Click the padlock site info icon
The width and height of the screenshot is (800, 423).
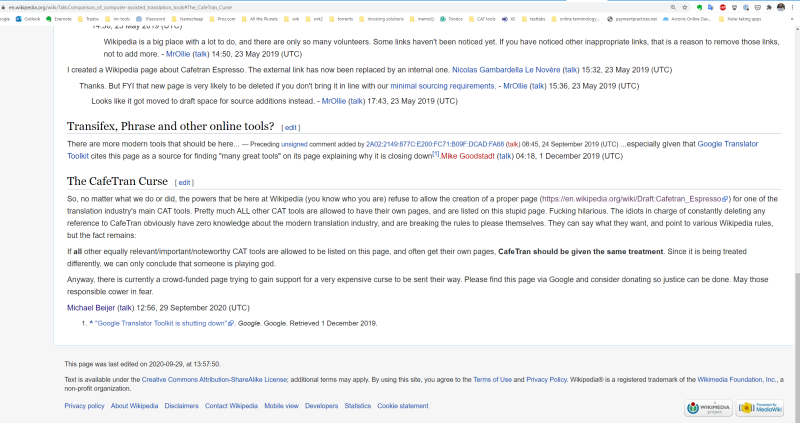4,7
